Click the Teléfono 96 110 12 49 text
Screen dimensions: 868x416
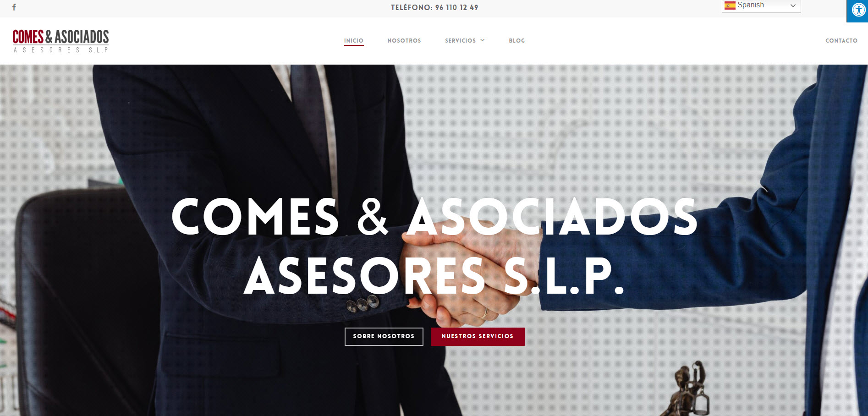tap(434, 8)
